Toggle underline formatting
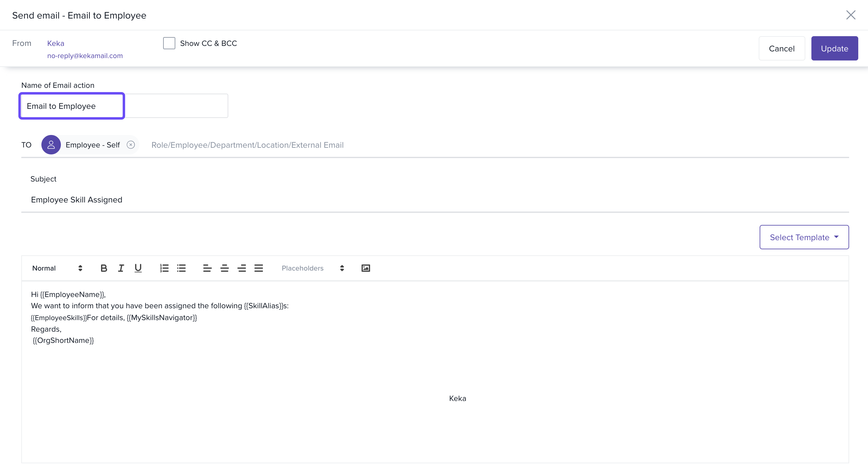The height and width of the screenshot is (473, 868). [x=138, y=268]
